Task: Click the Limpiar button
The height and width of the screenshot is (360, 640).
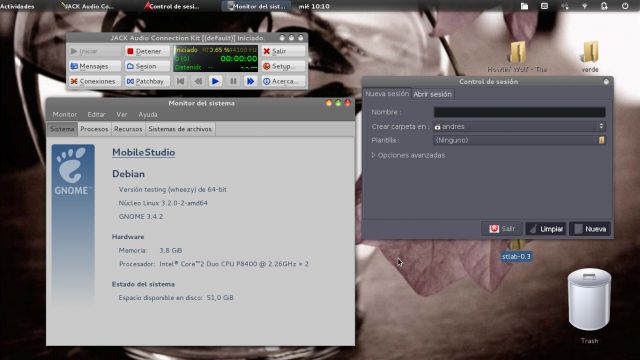Action: 546,229
